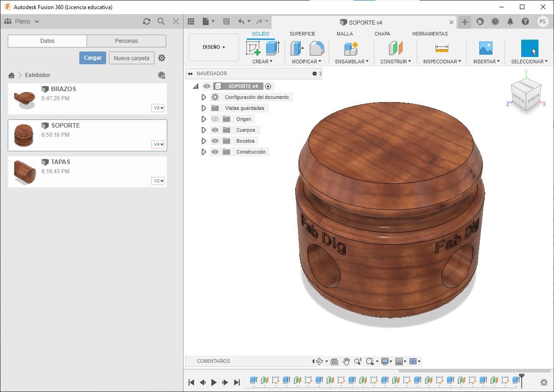Go to data panel home
This screenshot has height=392, width=554.
point(11,75)
